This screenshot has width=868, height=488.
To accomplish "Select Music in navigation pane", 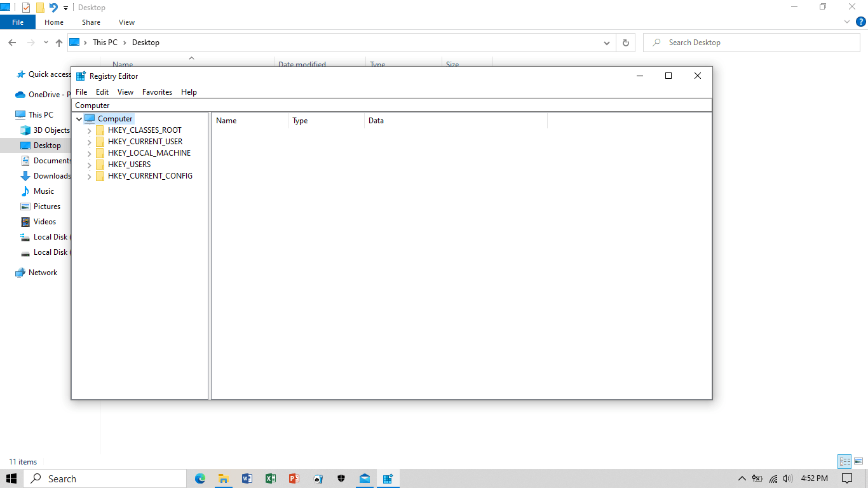I will (x=37, y=191).
